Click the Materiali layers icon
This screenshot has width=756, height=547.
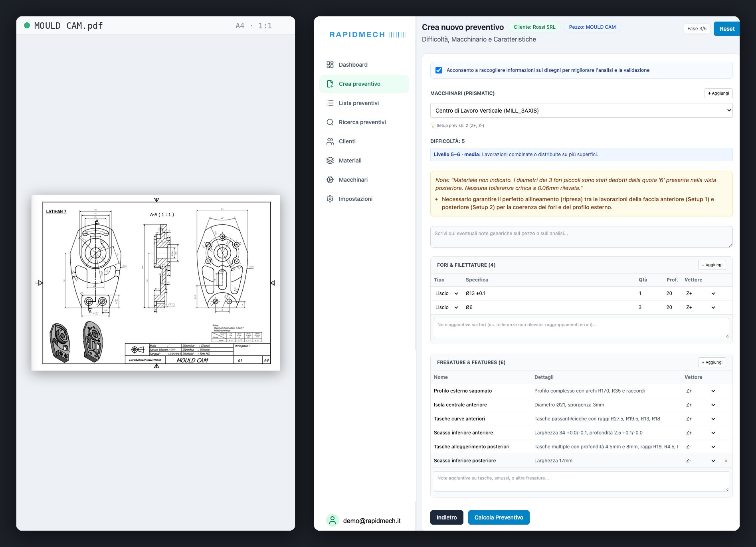point(330,161)
